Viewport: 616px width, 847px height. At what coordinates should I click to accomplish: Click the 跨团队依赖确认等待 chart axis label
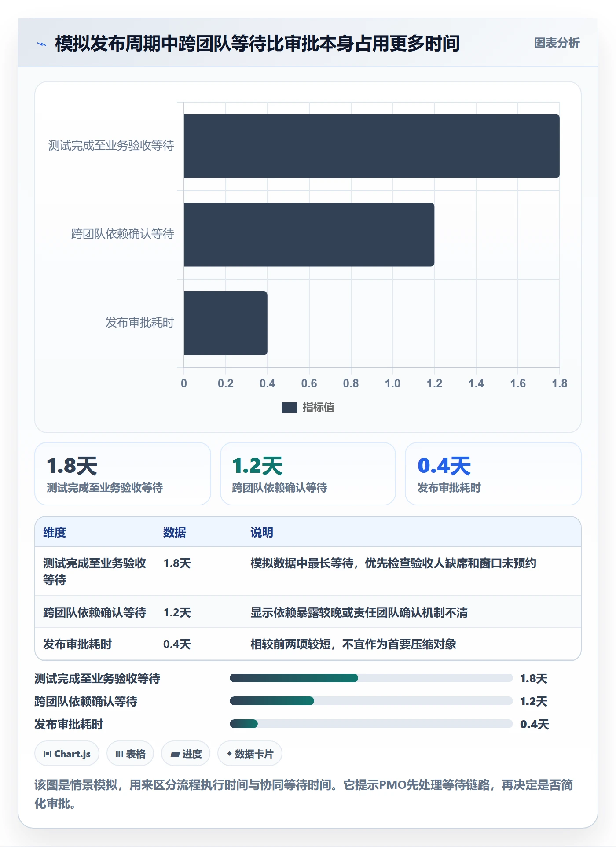tap(123, 234)
